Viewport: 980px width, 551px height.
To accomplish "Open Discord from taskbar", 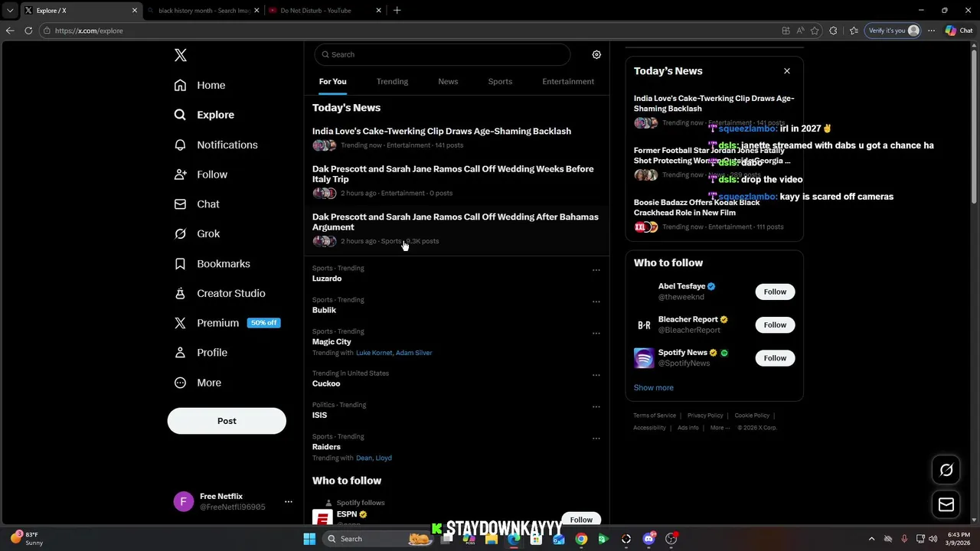I will pos(649,539).
